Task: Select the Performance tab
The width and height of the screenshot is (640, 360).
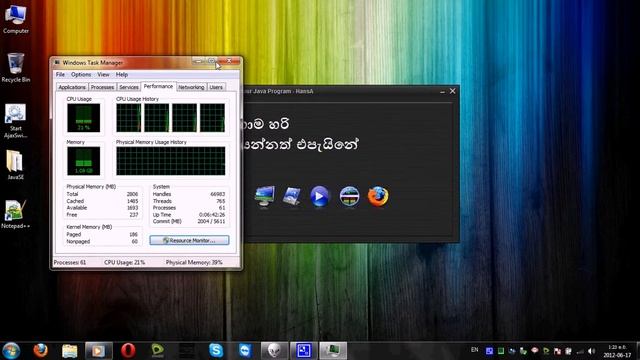Action: (158, 86)
